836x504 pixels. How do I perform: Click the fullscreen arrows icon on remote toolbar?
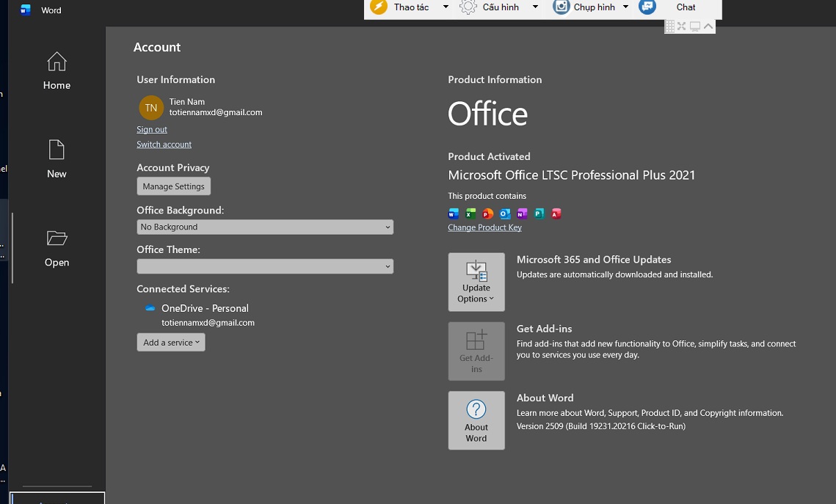681,26
